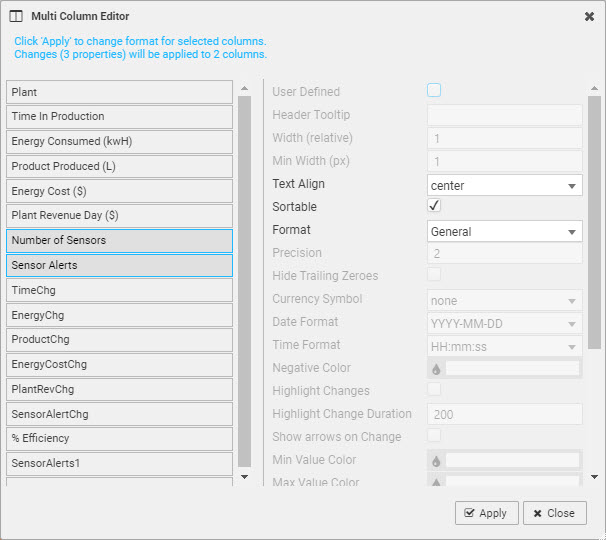Select the Energy Consumed (kwH) column

[x=119, y=141]
